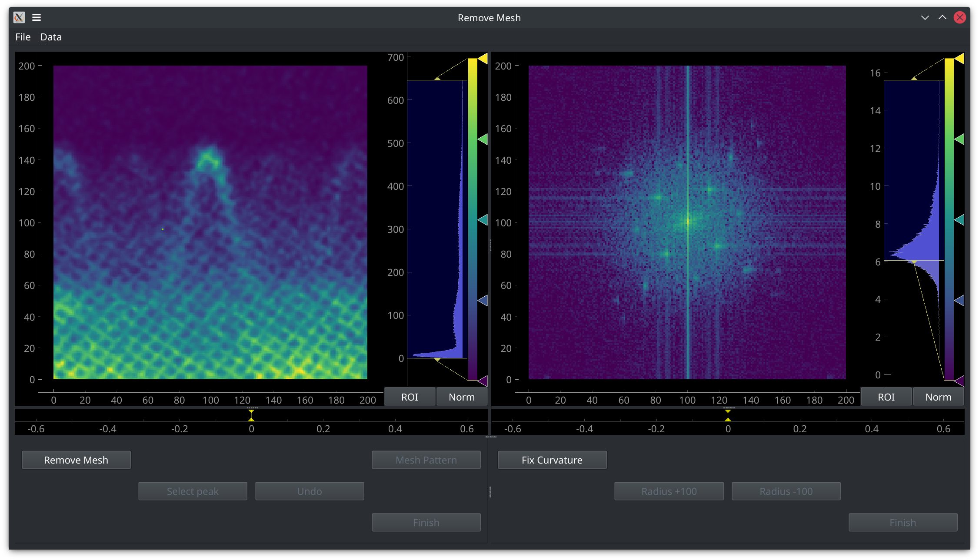Click the X11 application icon in titlebar
Viewport: 979px width, 560px height.
(19, 17)
